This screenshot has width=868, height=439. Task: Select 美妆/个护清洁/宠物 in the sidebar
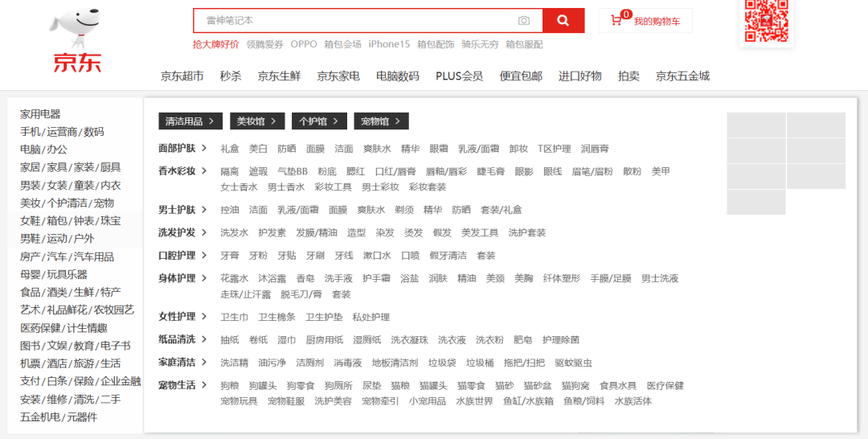pyautogui.click(x=67, y=203)
